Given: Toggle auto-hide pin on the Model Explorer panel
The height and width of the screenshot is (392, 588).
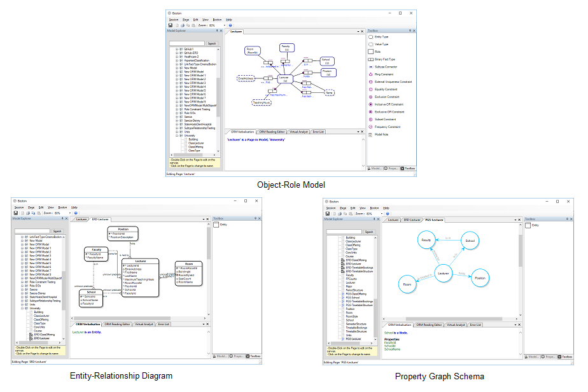Looking at the screenshot, I should (218, 31).
